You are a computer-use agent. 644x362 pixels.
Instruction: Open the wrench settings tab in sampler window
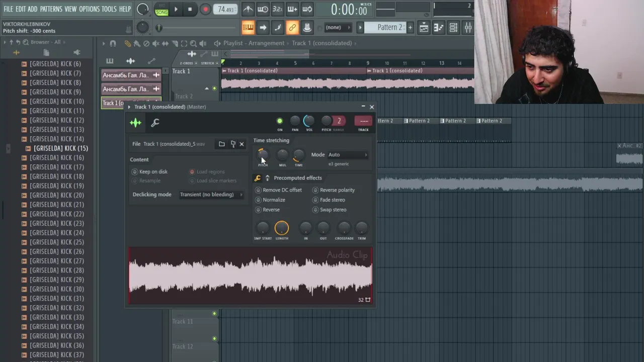(155, 123)
